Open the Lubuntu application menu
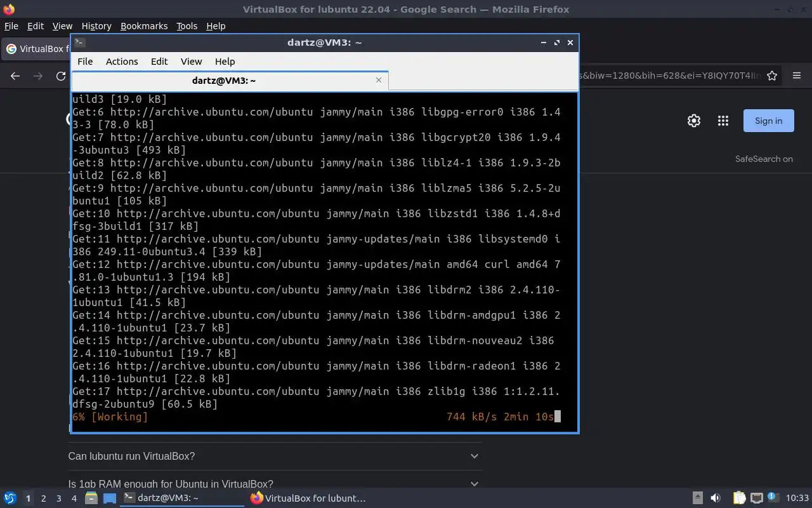The width and height of the screenshot is (812, 508). click(10, 498)
